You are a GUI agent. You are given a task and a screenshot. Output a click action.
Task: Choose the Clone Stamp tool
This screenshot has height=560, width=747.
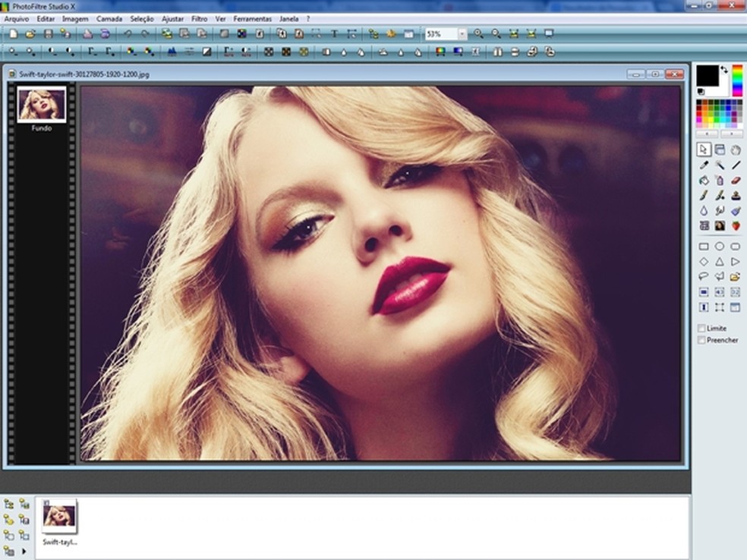coord(736,195)
